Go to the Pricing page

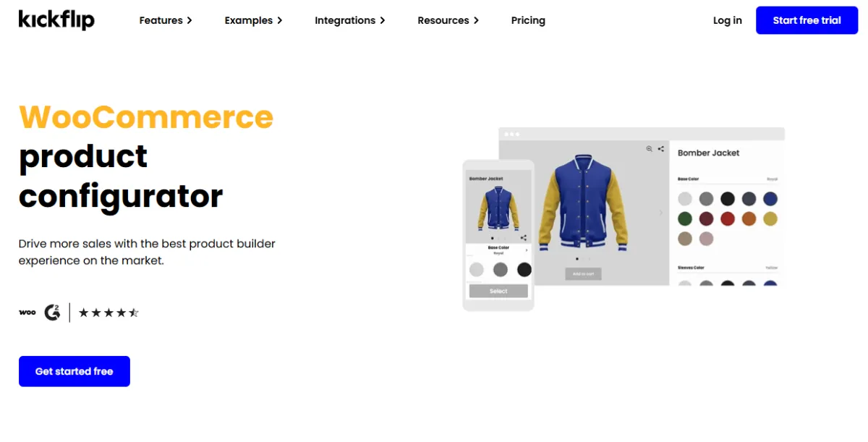point(528,20)
